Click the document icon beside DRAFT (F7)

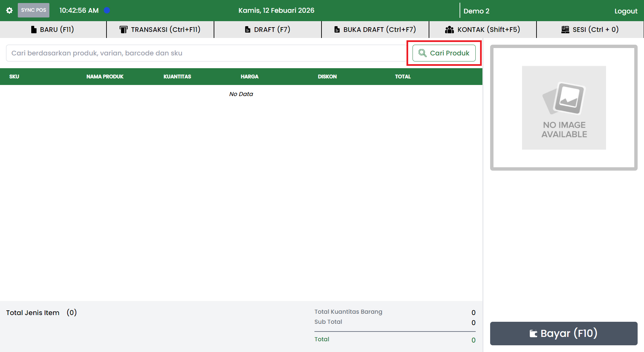(248, 30)
